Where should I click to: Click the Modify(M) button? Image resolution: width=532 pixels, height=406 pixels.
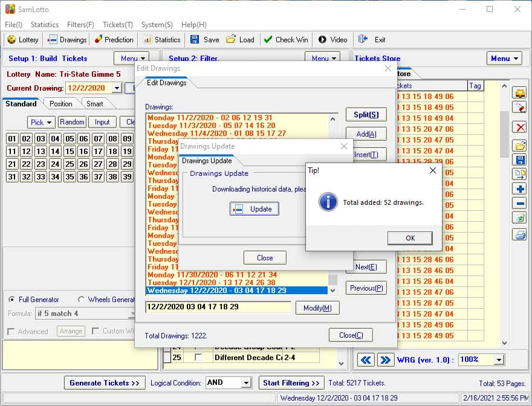(317, 308)
